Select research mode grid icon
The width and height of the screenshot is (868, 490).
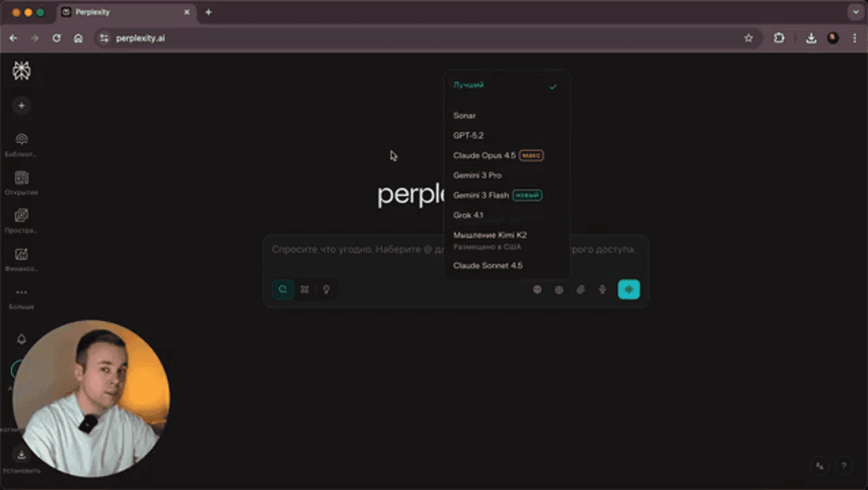(304, 289)
